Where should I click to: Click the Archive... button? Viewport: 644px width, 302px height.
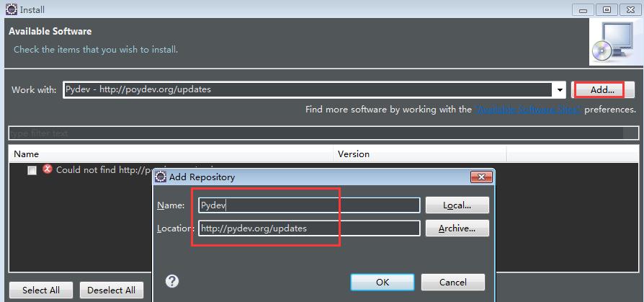tap(457, 228)
